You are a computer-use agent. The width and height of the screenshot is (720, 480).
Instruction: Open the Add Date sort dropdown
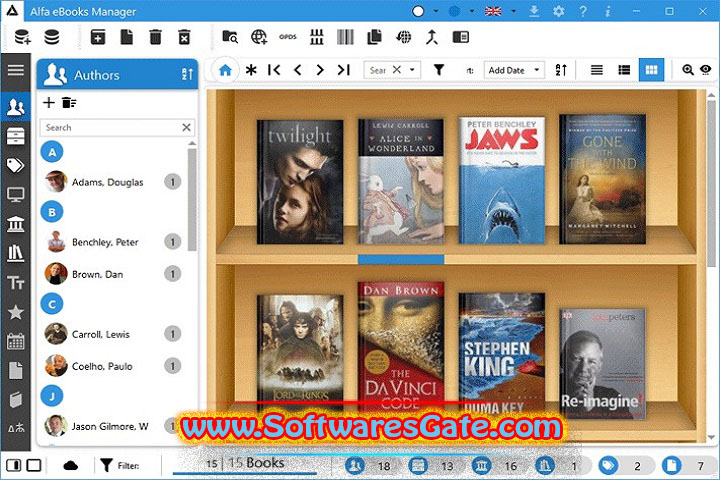click(x=514, y=70)
